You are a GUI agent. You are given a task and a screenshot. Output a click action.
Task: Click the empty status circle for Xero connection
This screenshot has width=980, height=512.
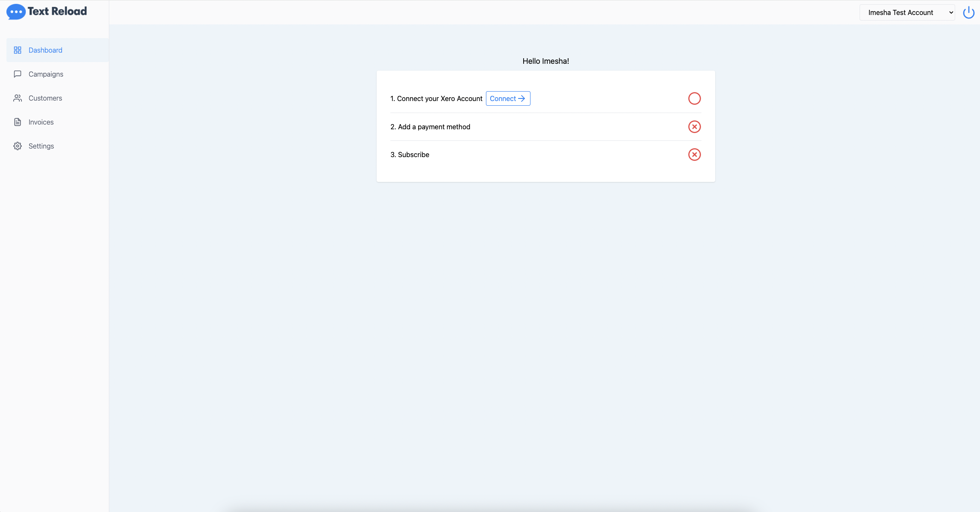coord(695,98)
